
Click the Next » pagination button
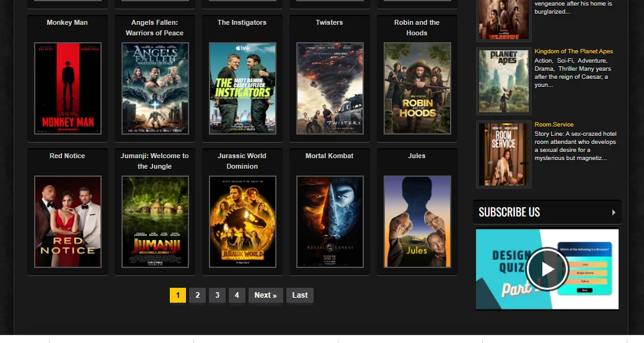266,295
